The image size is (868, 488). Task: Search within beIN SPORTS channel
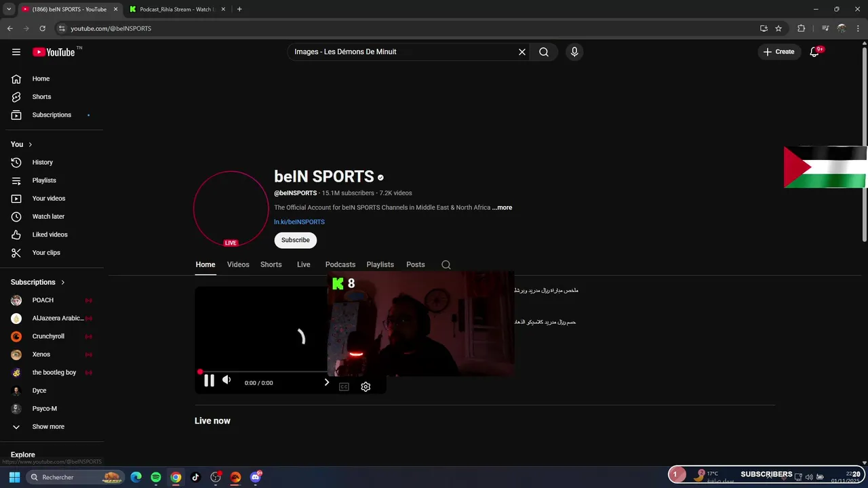coord(446,265)
